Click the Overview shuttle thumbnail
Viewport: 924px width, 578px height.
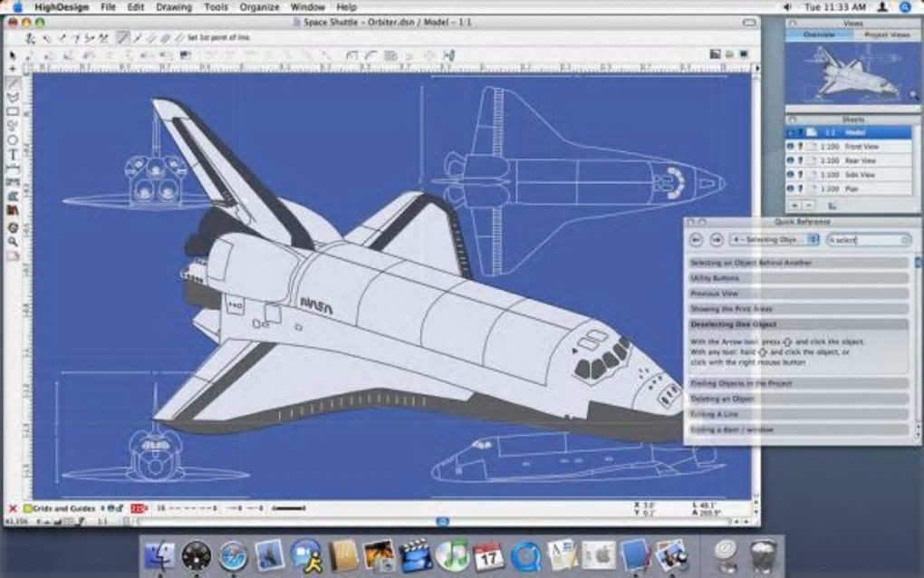(x=852, y=73)
